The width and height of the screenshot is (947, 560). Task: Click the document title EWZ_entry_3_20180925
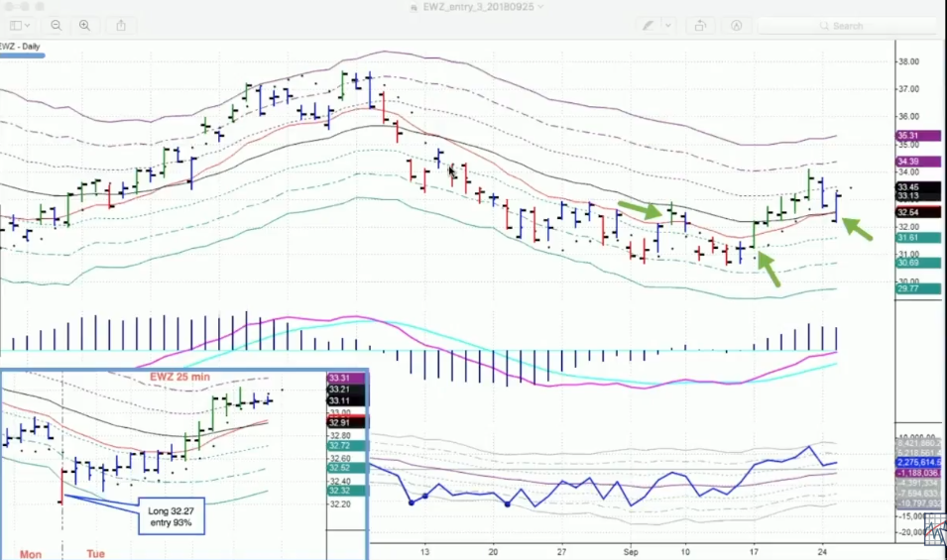point(477,7)
